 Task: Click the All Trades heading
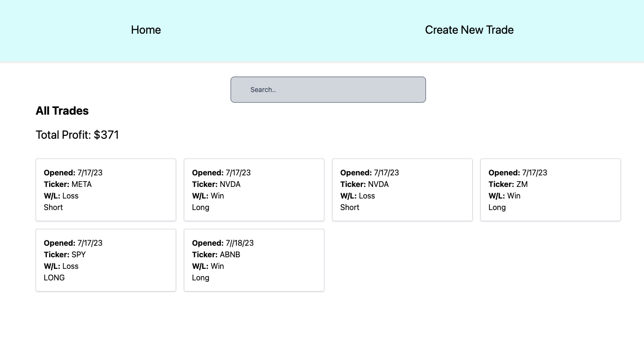pos(62,111)
